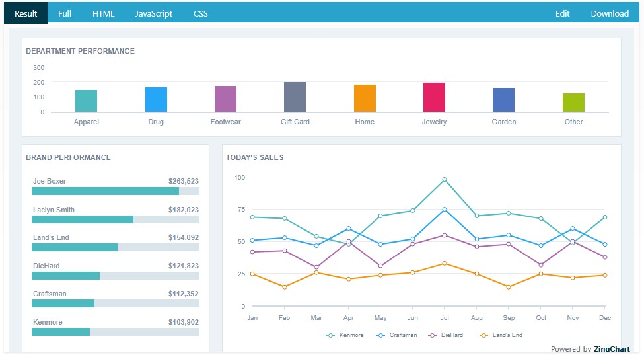Click the Craftsman brand progress bar

coord(116,303)
